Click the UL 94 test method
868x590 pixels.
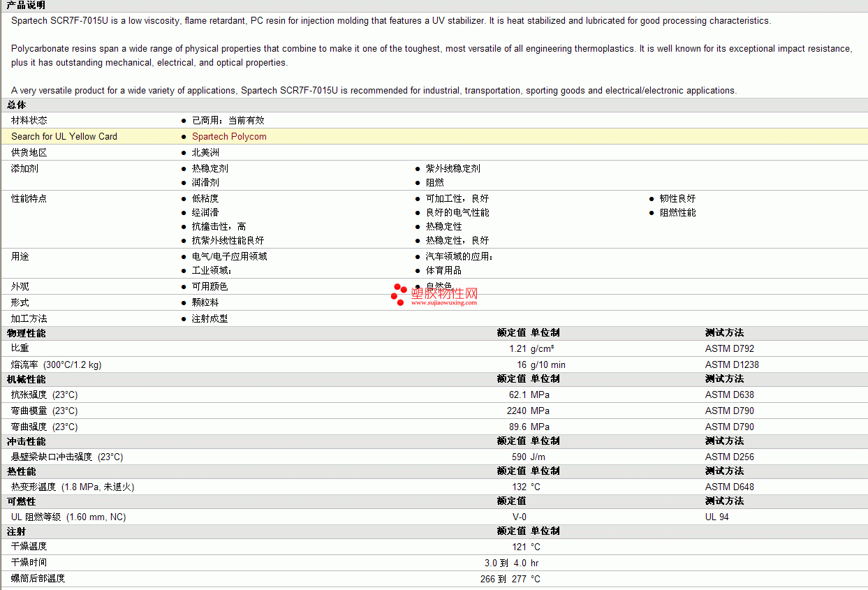click(717, 517)
